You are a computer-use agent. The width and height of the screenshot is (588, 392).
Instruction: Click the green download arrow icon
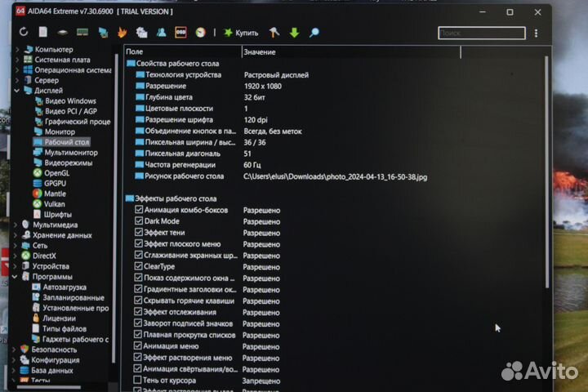(294, 33)
